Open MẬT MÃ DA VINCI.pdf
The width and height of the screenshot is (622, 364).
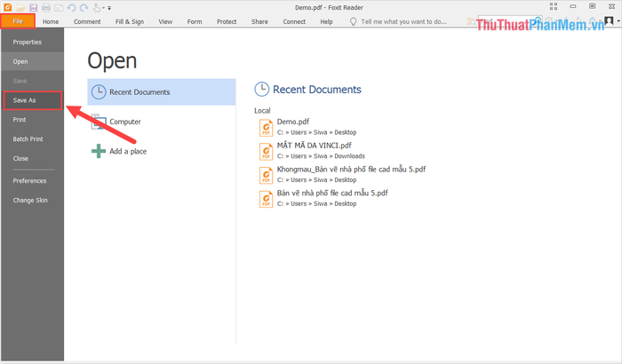[315, 146]
